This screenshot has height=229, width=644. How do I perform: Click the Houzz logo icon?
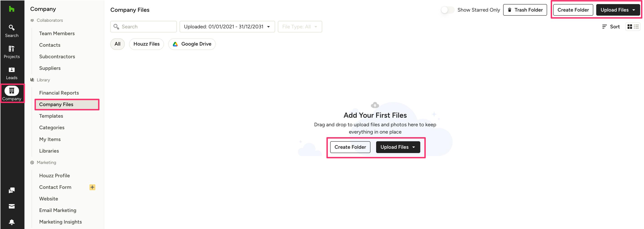tap(12, 9)
